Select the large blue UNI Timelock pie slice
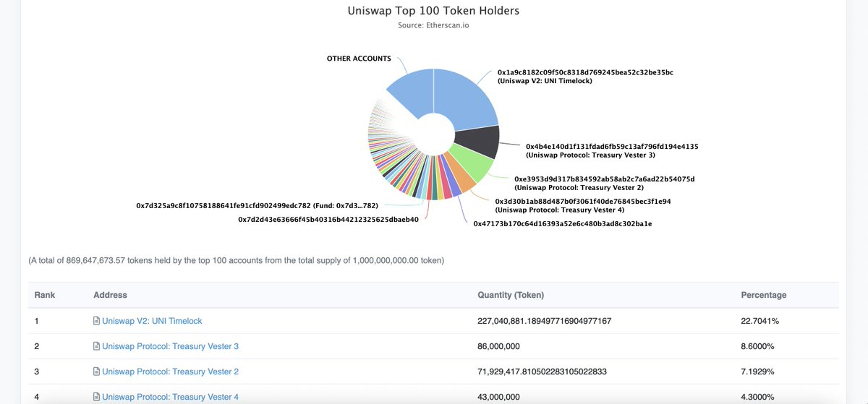Image resolution: width=868 pixels, height=404 pixels. click(x=463, y=101)
